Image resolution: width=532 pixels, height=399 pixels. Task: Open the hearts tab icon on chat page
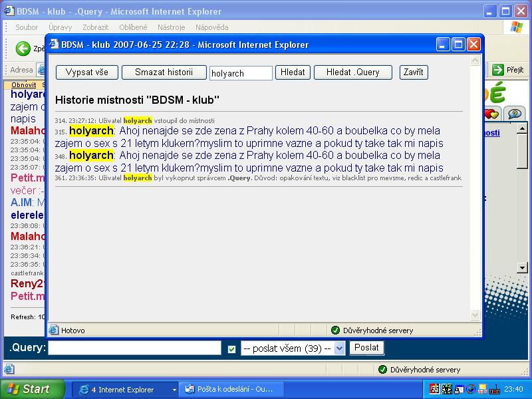pyautogui.click(x=491, y=114)
